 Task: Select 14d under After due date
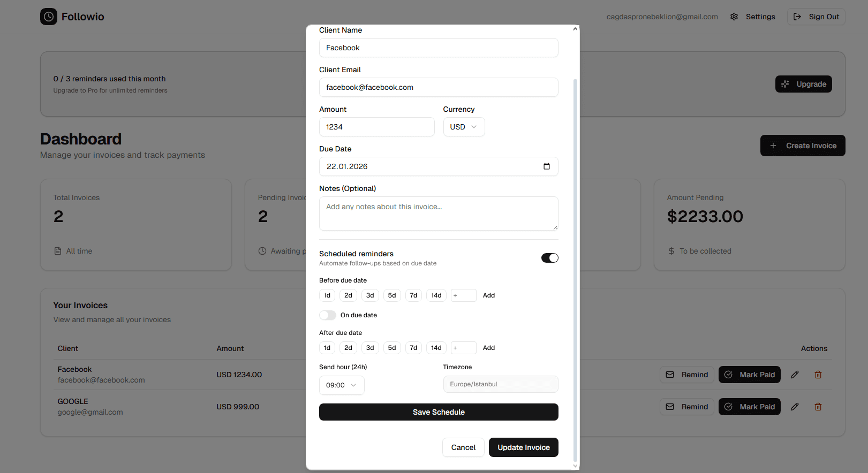point(436,348)
